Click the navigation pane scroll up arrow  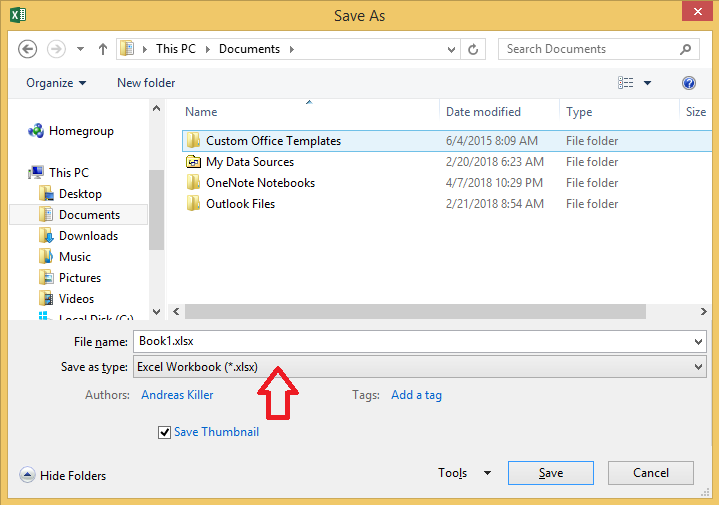click(x=156, y=109)
